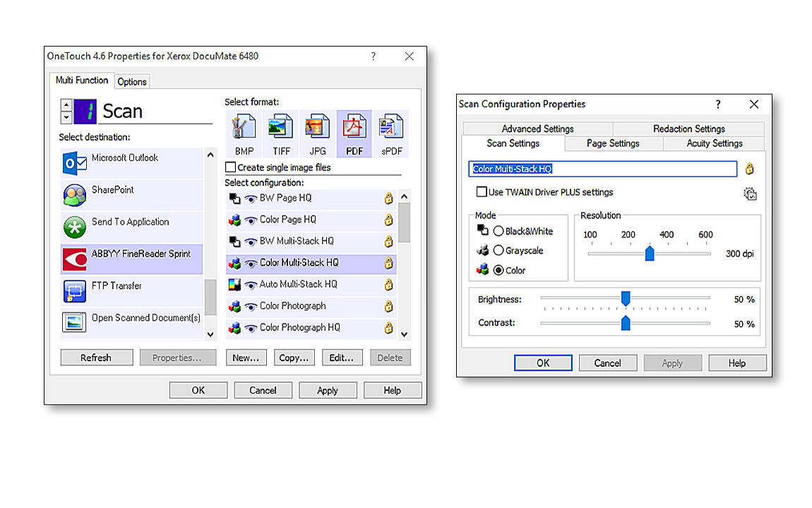
Task: View the Redaction Settings tab
Action: 688,129
